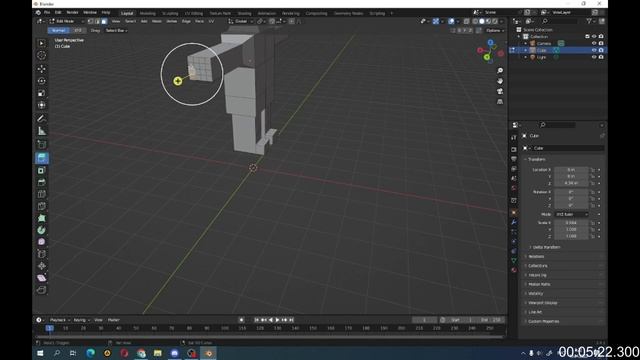Open the Material properties tab icon
The image size is (640, 360).
click(x=514, y=270)
